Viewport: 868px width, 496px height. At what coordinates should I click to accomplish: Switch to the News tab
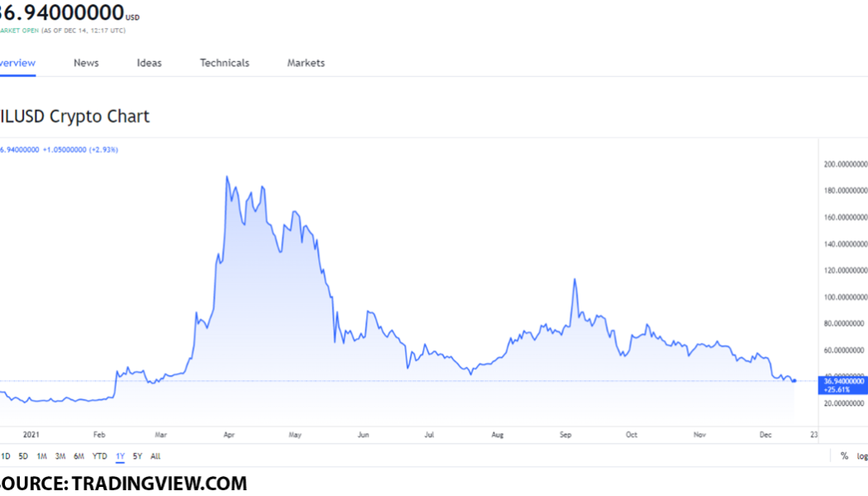(86, 63)
